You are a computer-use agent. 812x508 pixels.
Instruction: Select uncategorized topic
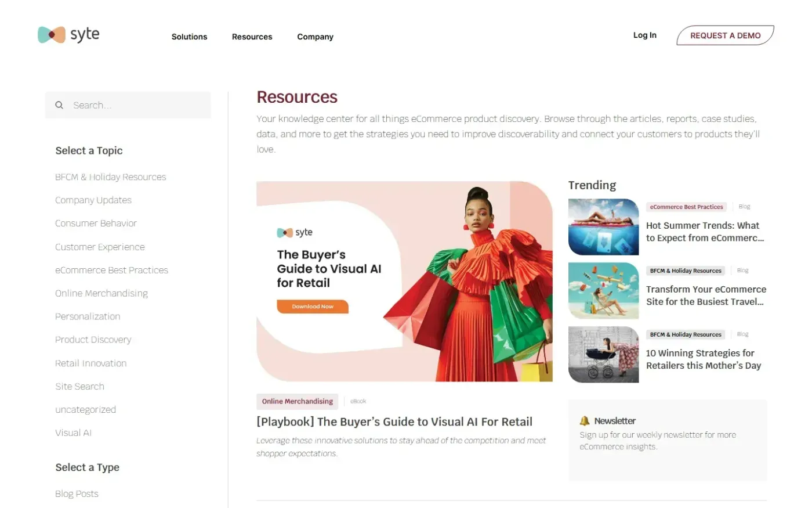[x=85, y=410]
